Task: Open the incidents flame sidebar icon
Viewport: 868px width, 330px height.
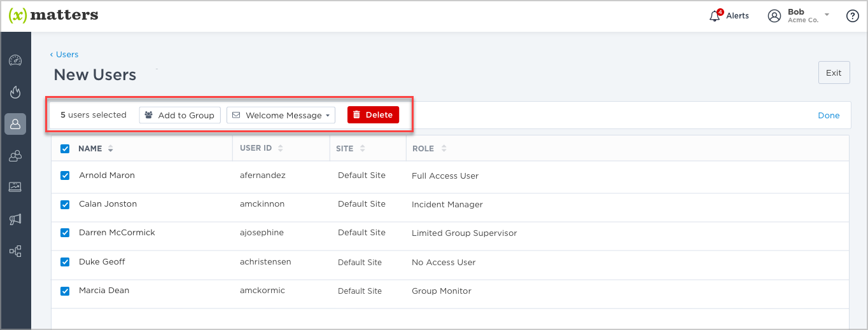Action: pyautogui.click(x=15, y=92)
